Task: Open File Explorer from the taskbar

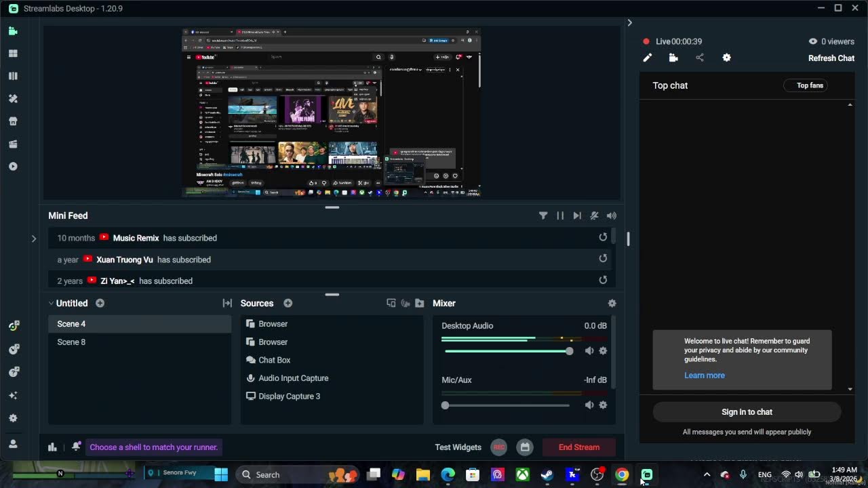Action: (x=423, y=474)
